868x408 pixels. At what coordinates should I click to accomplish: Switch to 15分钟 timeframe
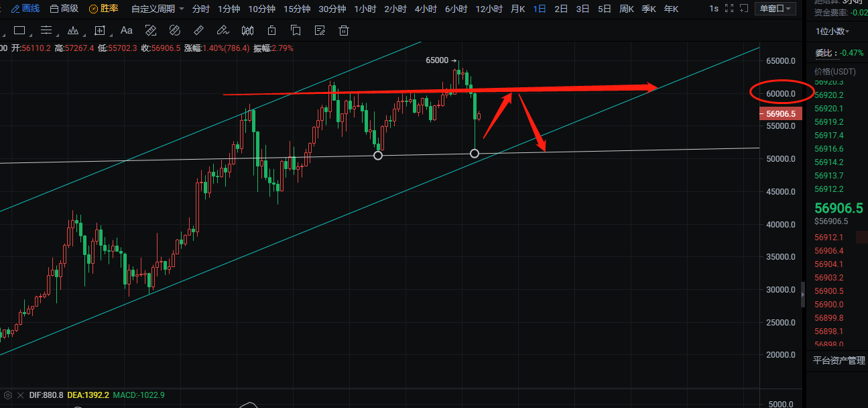[297, 9]
